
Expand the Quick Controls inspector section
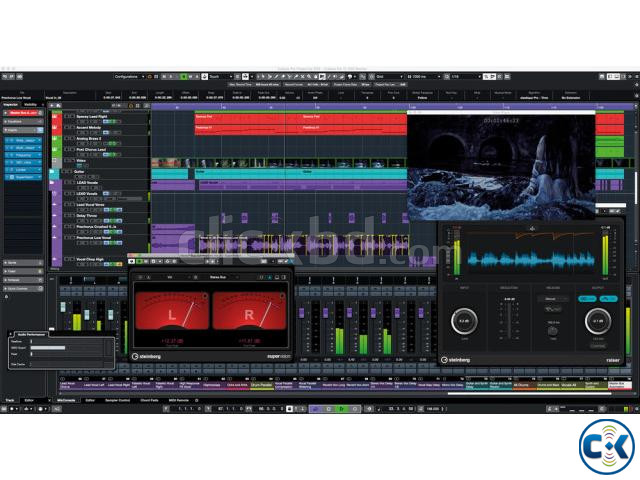tap(23, 289)
